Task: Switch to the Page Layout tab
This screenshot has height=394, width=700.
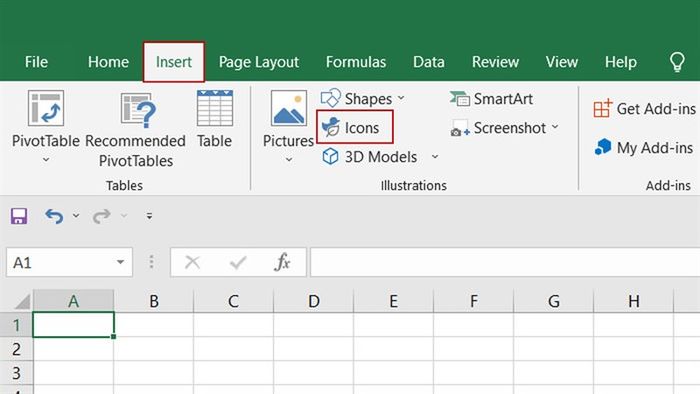Action: 258,62
